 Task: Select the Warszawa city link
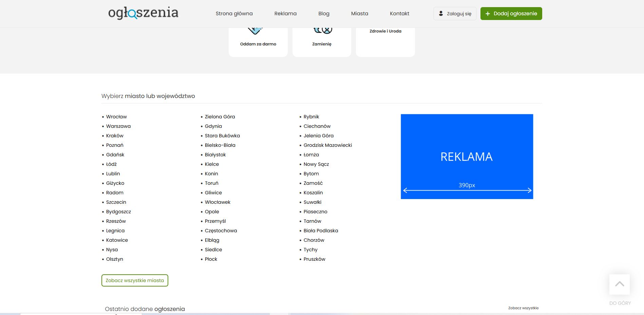(x=118, y=126)
